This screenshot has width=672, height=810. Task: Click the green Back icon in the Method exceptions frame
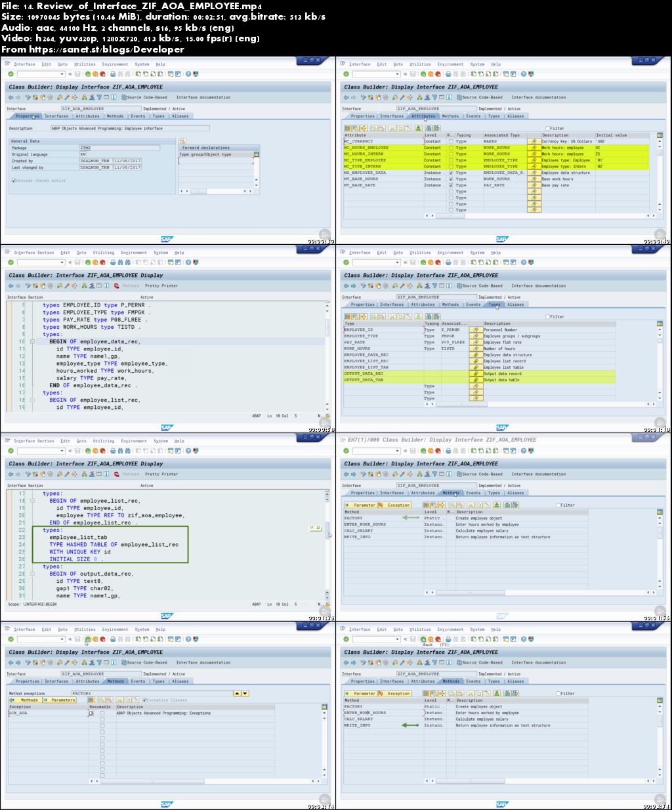[x=88, y=639]
